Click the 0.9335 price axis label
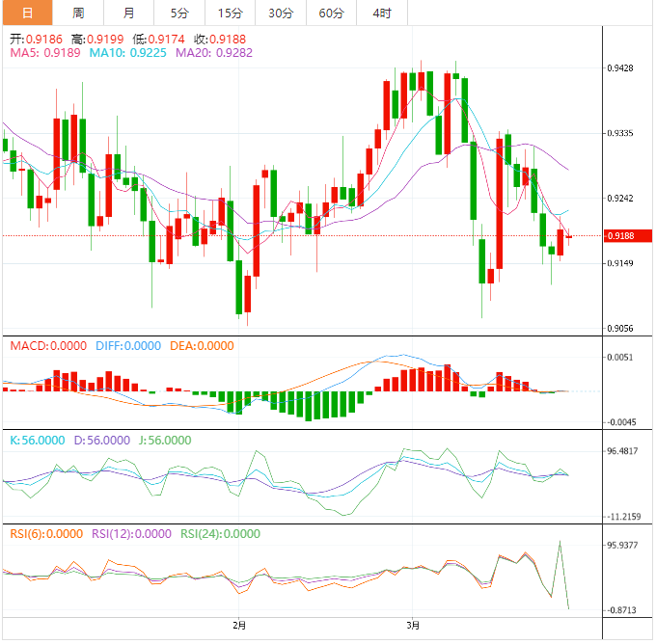656x644 pixels. [620, 133]
